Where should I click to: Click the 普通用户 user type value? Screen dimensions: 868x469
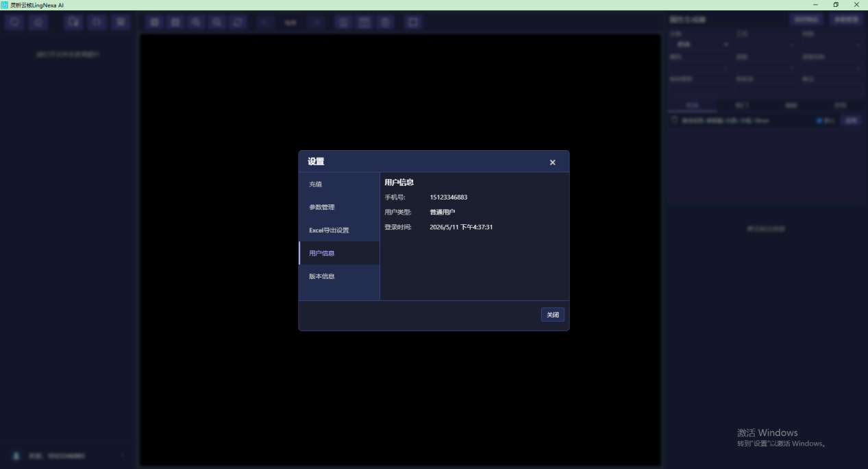click(443, 213)
